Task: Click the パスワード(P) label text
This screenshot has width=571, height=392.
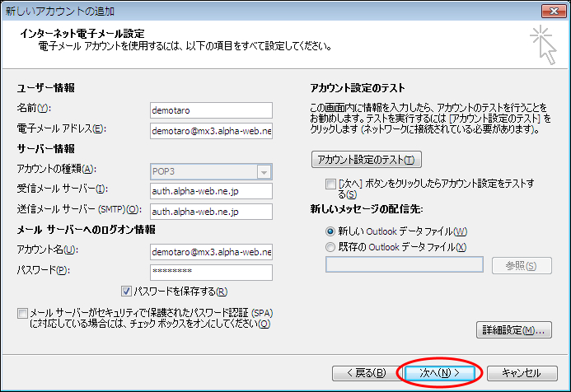Action: pyautogui.click(x=43, y=270)
